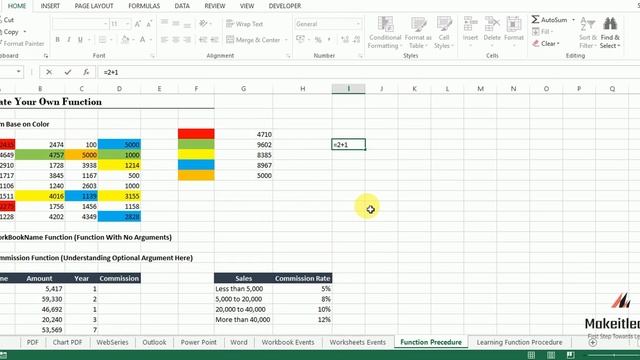The width and height of the screenshot is (640, 360).
Task: Click Format as Table
Action: tap(418, 33)
